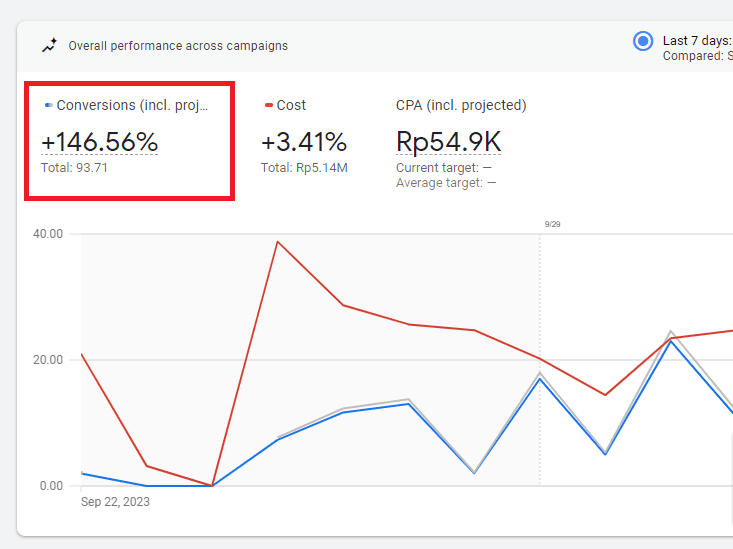
Task: Click the Average target row under CPA
Action: click(446, 183)
